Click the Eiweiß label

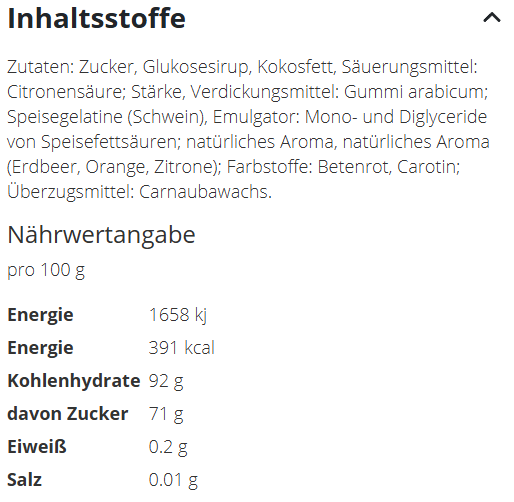(37, 447)
